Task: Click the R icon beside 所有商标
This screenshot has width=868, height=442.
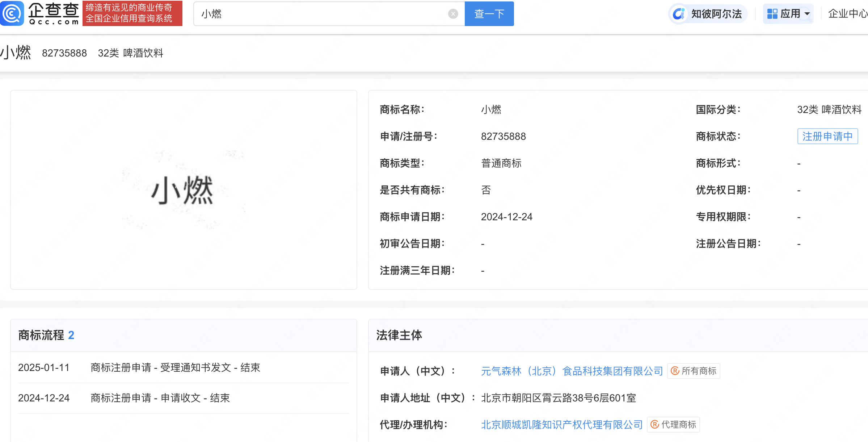Action: [675, 371]
